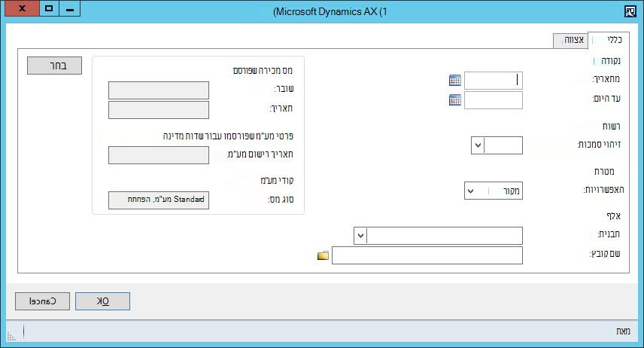The image size is (644, 348).
Task: Click the סוג מס field showing Standard
Action: [159, 200]
